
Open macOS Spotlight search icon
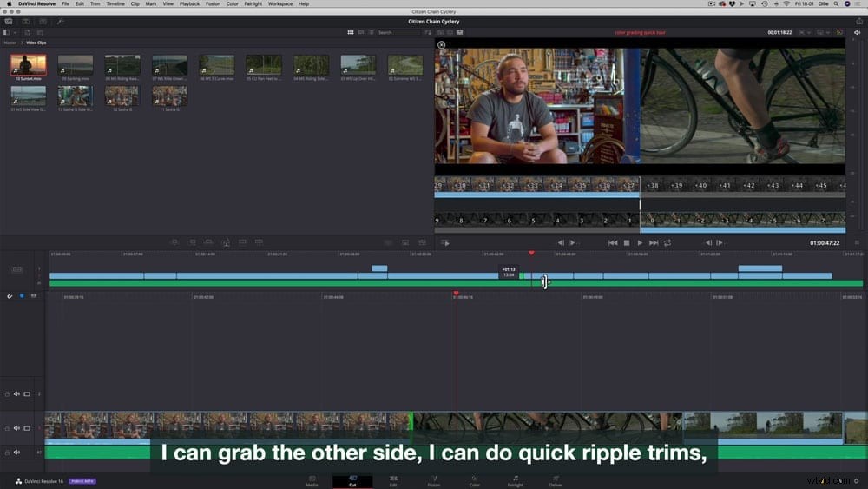point(837,3)
